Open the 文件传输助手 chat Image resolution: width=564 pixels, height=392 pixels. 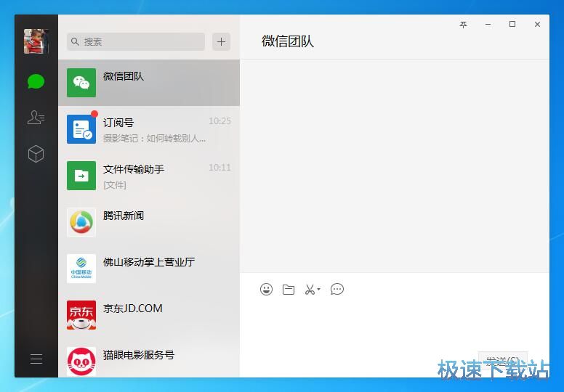point(149,176)
